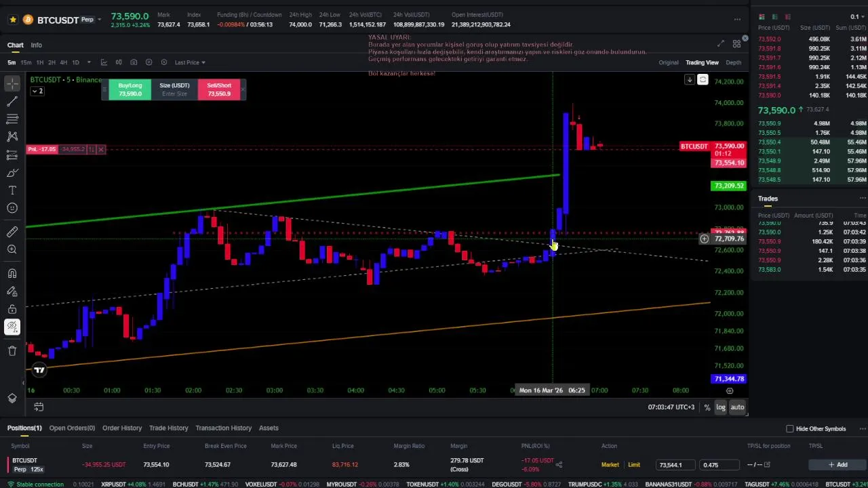Select the XABCD pattern tool

tap(12, 137)
